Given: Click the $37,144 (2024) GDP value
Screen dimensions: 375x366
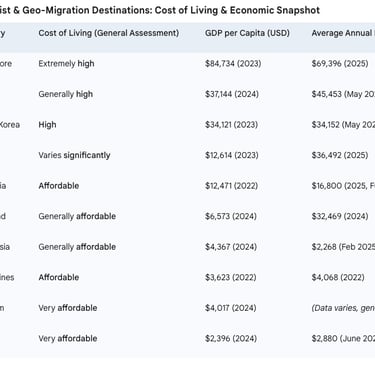Looking at the screenshot, I should click(232, 94).
